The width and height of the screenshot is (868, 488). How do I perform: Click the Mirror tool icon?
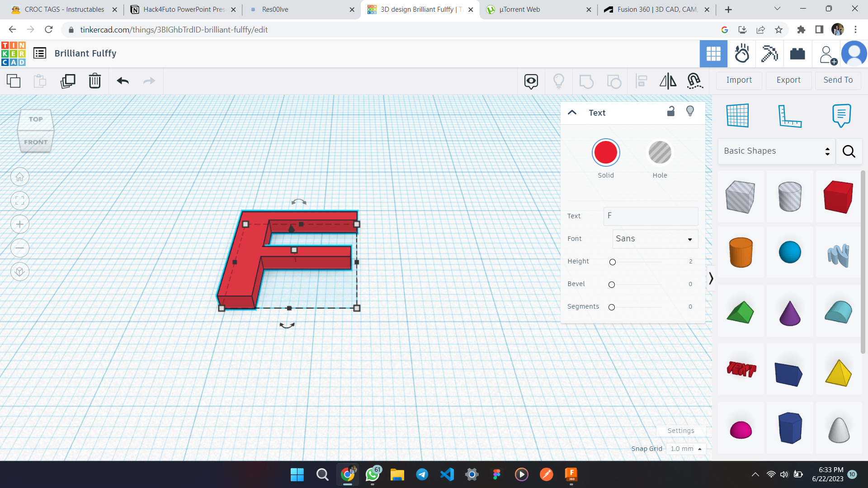click(x=668, y=81)
